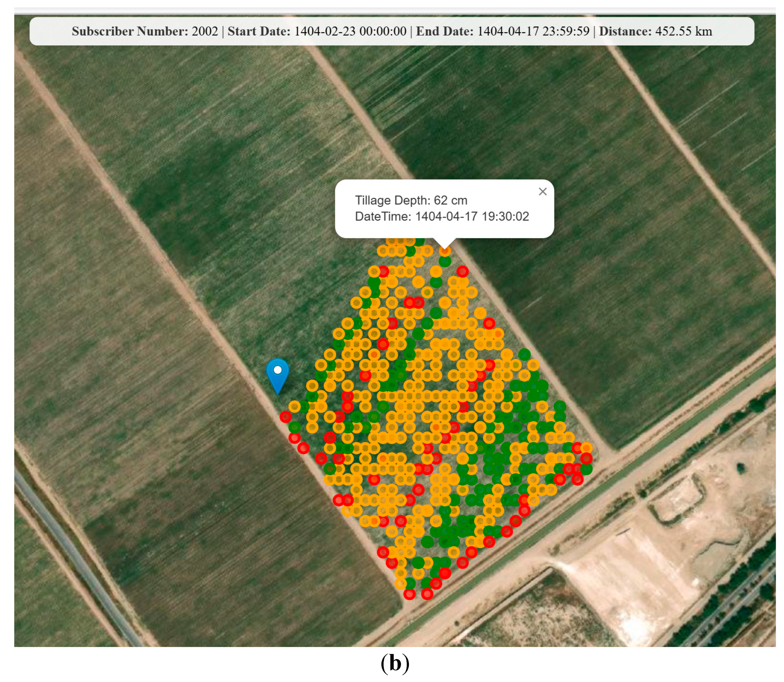The image size is (784, 682).
Task: Click the bottom-left of two lowest red markers
Action: 409,594
